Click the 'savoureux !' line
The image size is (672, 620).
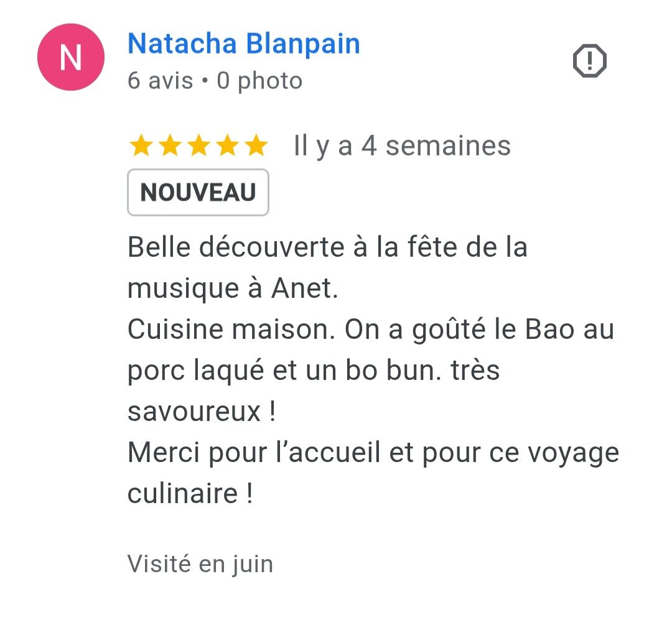202,411
